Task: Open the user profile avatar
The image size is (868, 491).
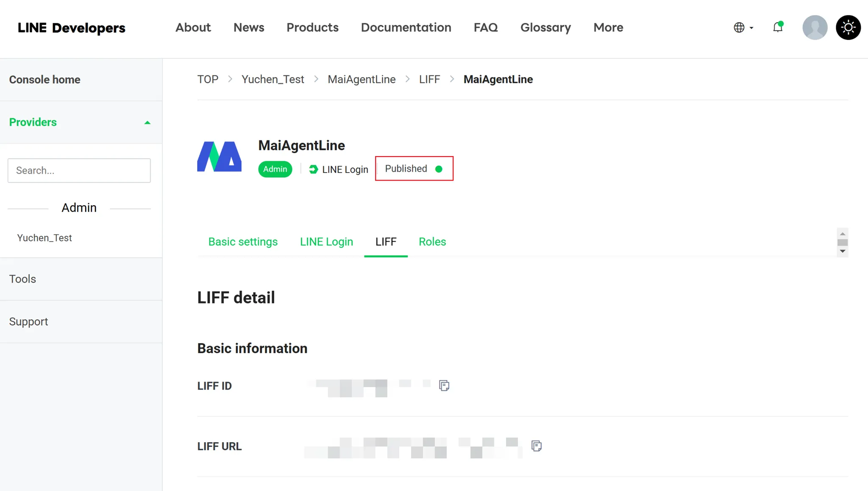Action: pos(815,28)
